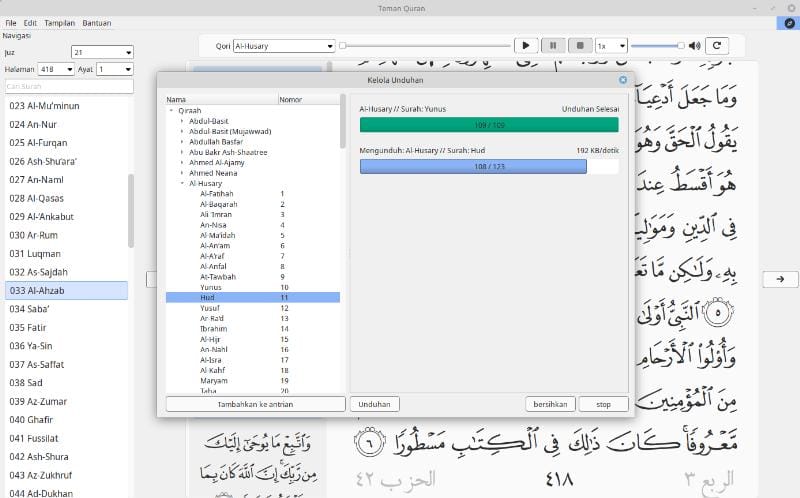Open the Bantuan menu

click(x=96, y=23)
